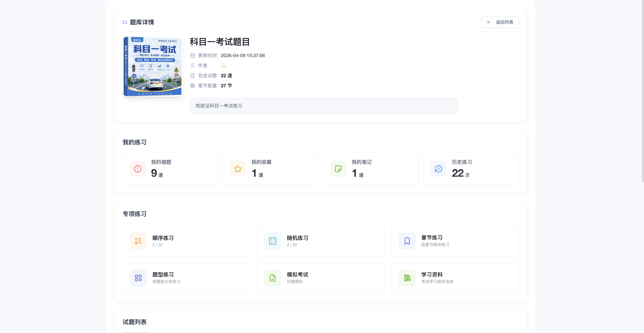Open 章节练习 by chapter order
The image size is (644, 333).
pyautogui.click(x=455, y=241)
